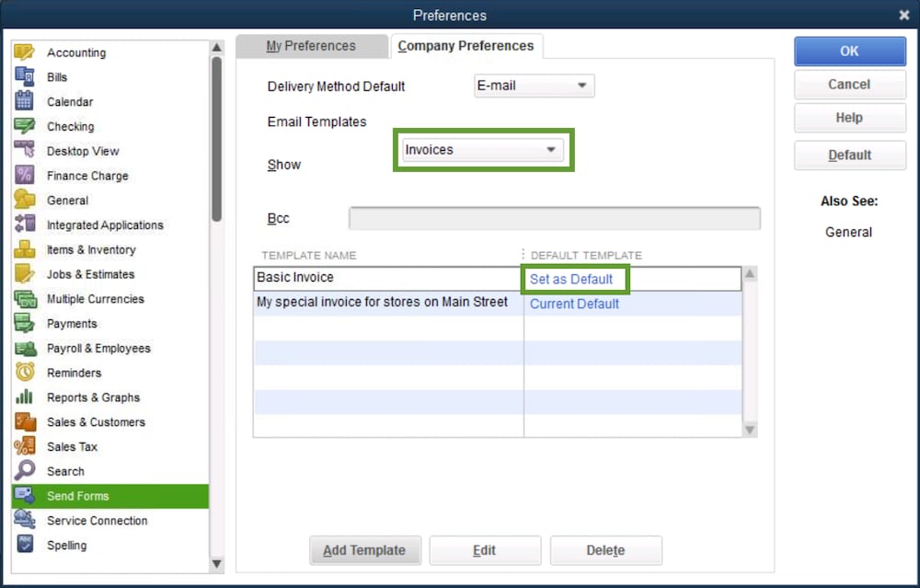Open the Delivery Method Default dropdown
This screenshot has width=920, height=588.
tap(534, 86)
